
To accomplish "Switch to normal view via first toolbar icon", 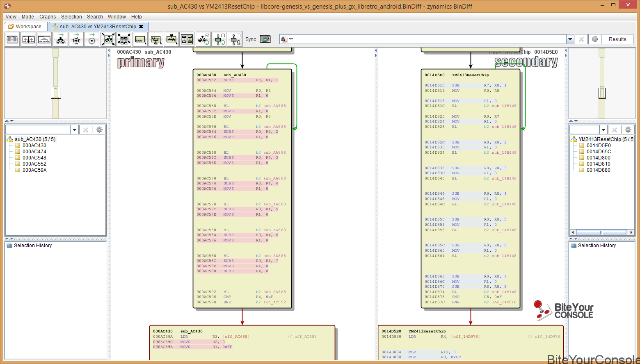I will point(12,39).
